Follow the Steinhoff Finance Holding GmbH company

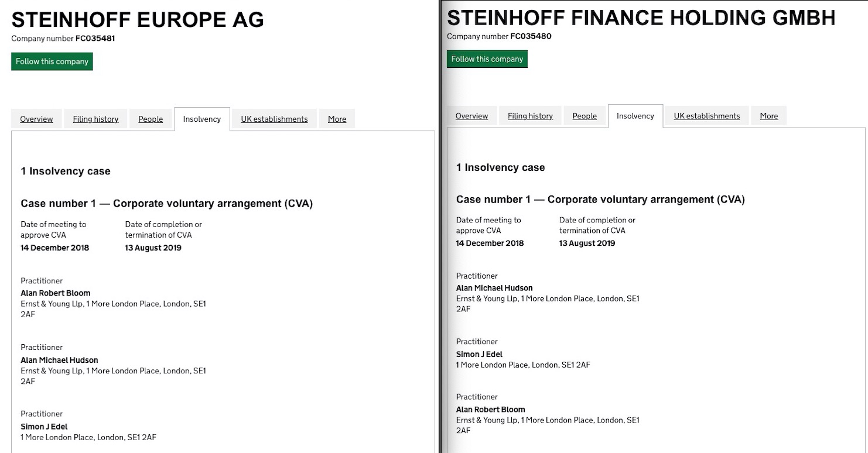click(x=487, y=59)
